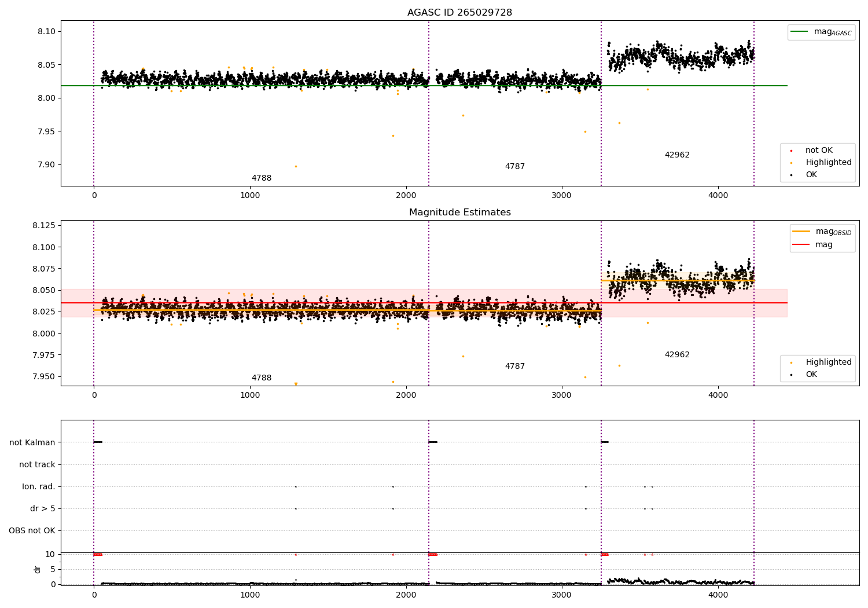The image size is (868, 608).
Task: Click obsid label 42962 in the AGASC ID plot
Action: coord(677,155)
